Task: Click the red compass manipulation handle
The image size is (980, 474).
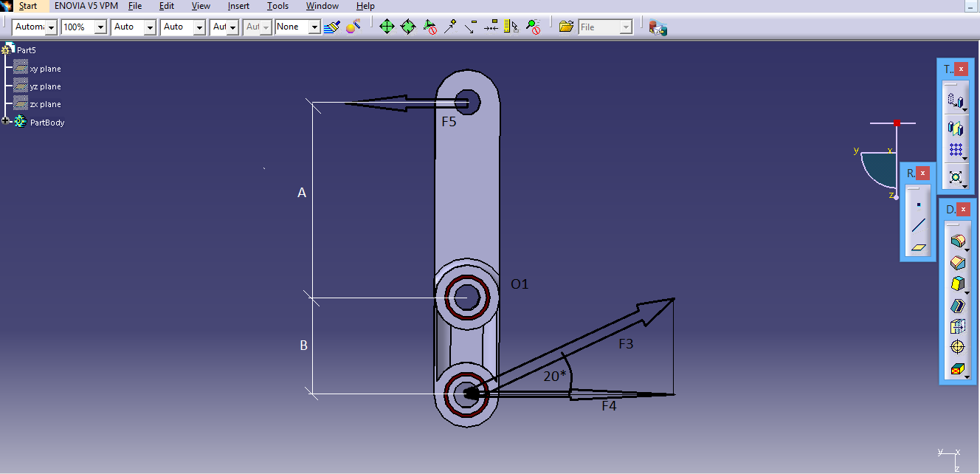Action: [x=897, y=123]
